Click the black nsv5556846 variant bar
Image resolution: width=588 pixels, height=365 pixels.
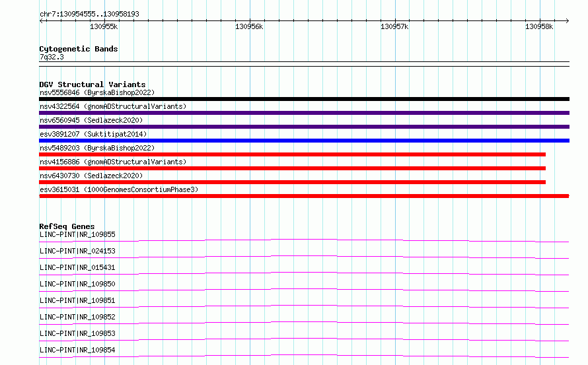coord(304,99)
